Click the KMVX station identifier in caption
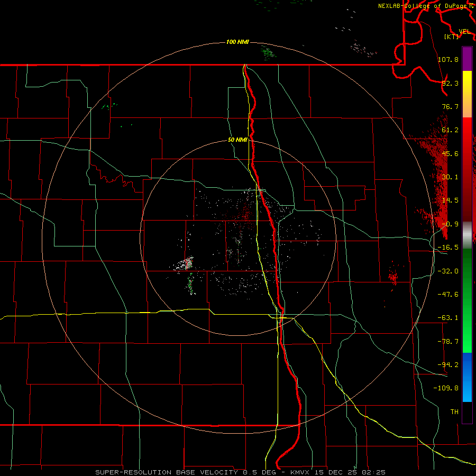The height and width of the screenshot is (476, 476). coord(301,472)
